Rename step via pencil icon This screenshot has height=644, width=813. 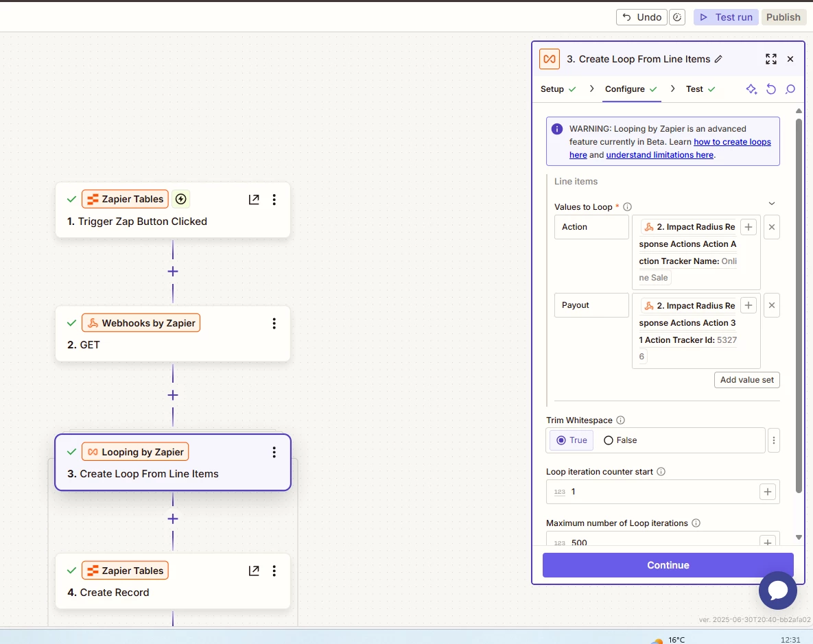[718, 59]
